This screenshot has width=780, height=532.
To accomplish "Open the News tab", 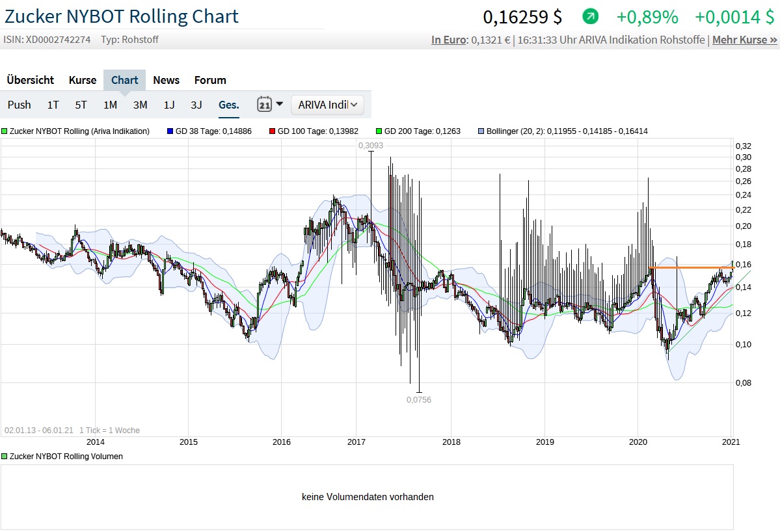I will pos(166,80).
